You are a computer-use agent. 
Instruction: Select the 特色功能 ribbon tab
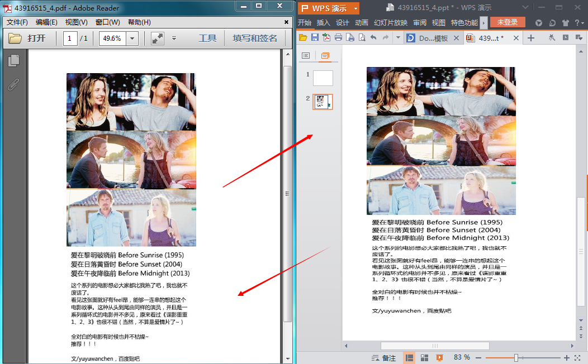[464, 23]
